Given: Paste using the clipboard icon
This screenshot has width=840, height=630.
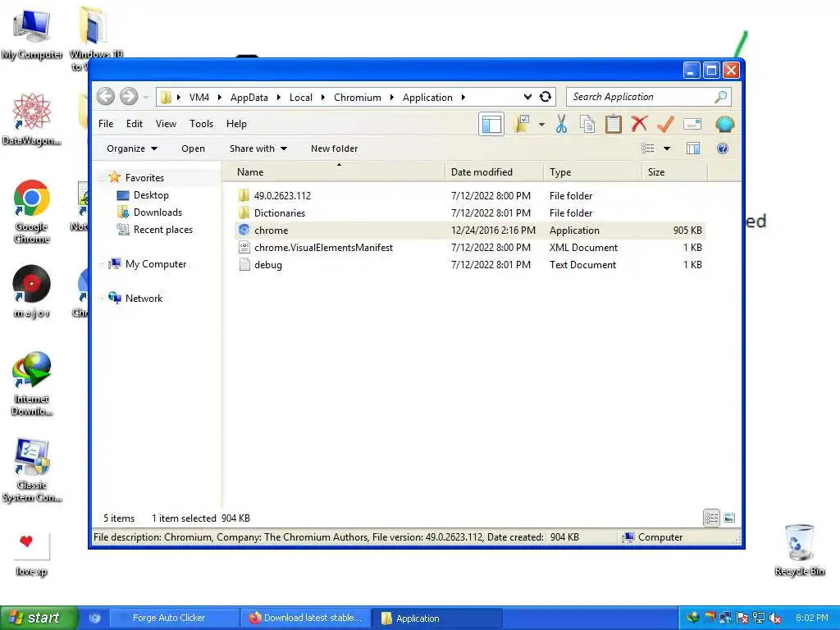Looking at the screenshot, I should 614,125.
